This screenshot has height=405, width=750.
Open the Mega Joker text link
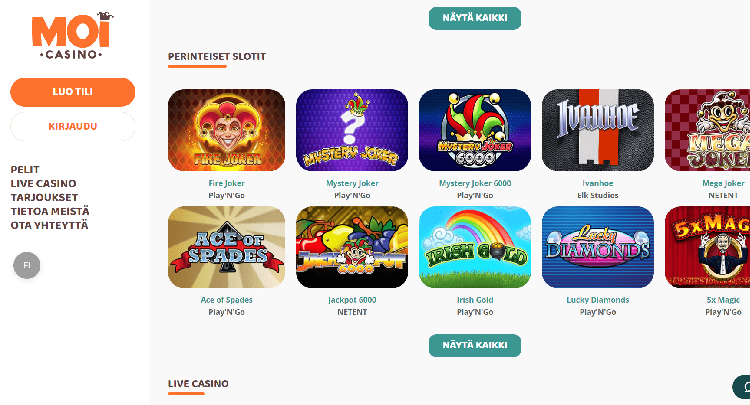[x=723, y=183]
